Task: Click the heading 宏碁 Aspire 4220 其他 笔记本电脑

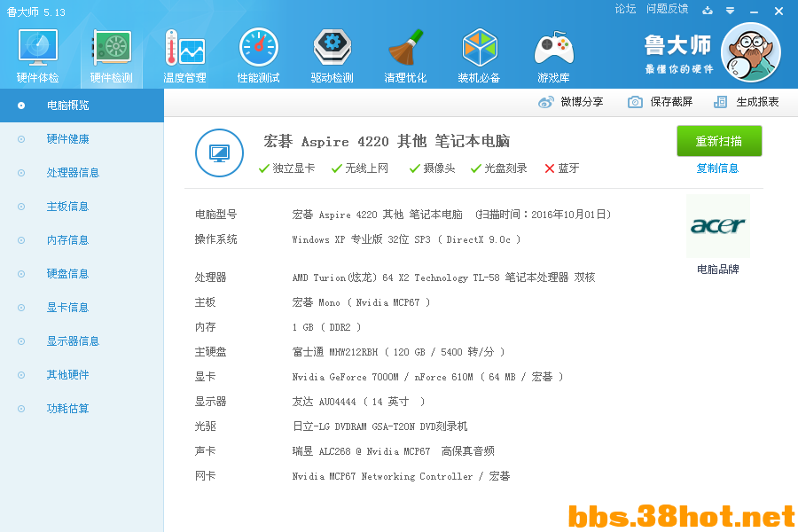Action: 387,141
